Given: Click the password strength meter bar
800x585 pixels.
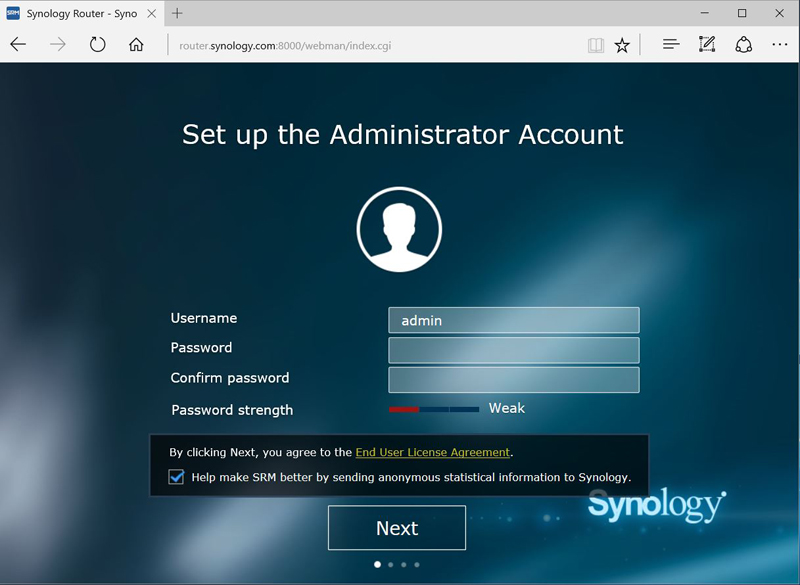Looking at the screenshot, I should (434, 409).
